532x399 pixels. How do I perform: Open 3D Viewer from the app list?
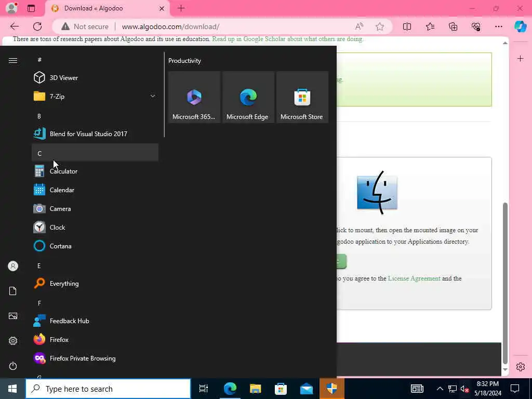coord(95,78)
